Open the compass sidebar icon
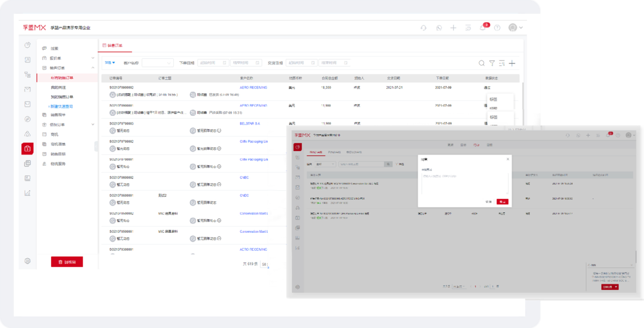The image size is (644, 328). coord(28,119)
